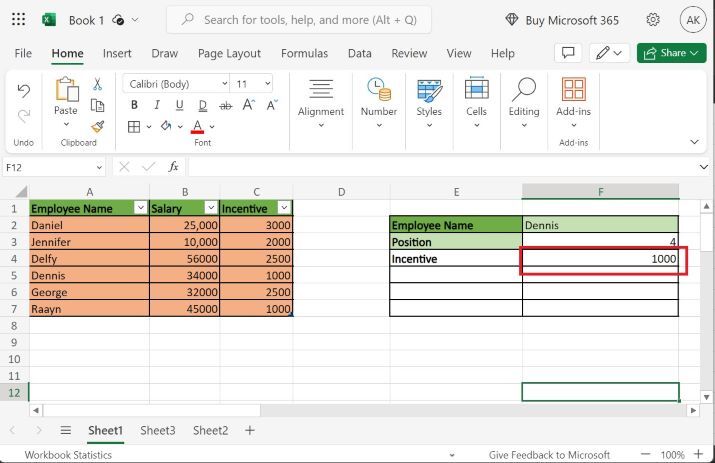Click Give Feedback to Microsoft

(x=549, y=455)
